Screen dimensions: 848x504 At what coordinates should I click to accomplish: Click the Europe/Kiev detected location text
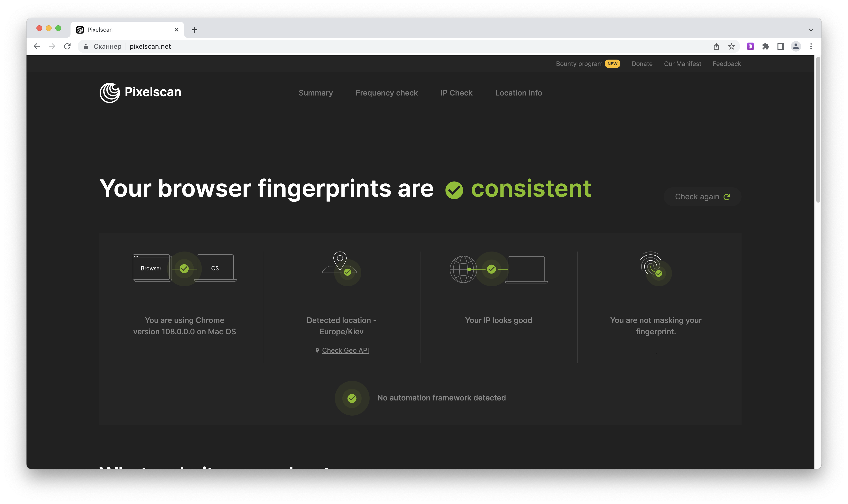342,326
